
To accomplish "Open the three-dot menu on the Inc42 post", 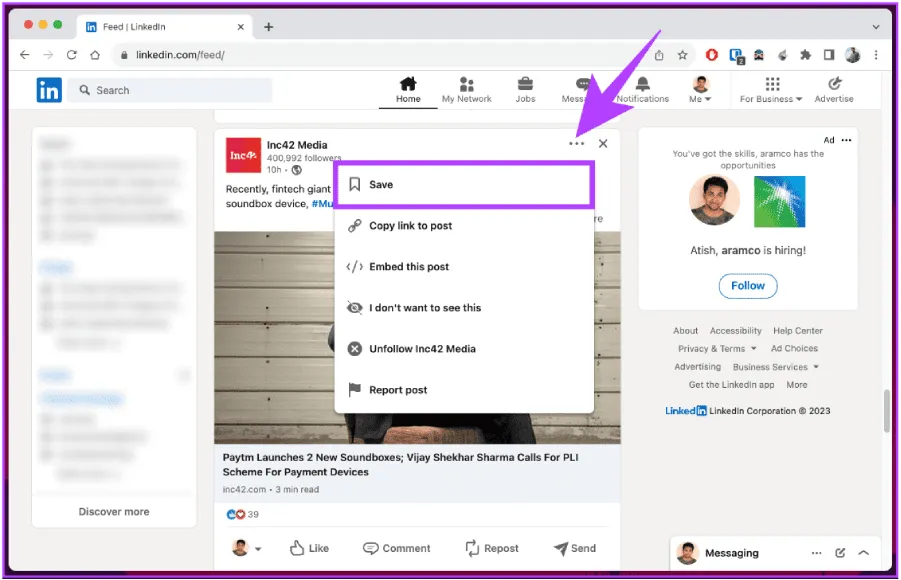I will pyautogui.click(x=576, y=144).
